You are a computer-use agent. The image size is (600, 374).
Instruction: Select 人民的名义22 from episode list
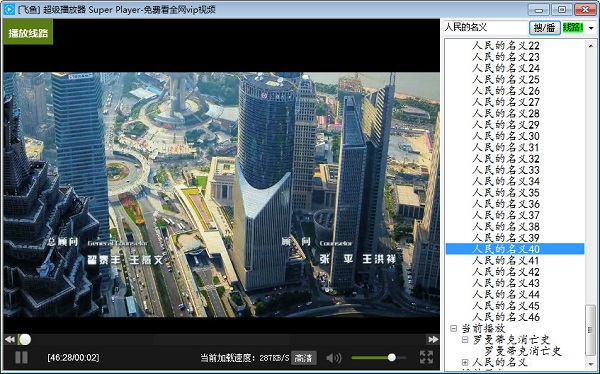(505, 46)
